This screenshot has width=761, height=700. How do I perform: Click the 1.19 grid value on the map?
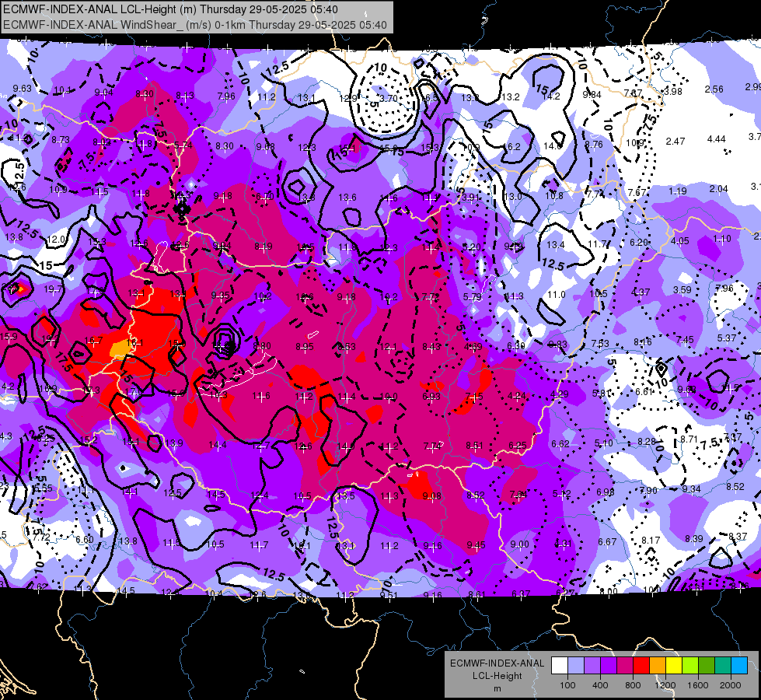click(x=677, y=191)
